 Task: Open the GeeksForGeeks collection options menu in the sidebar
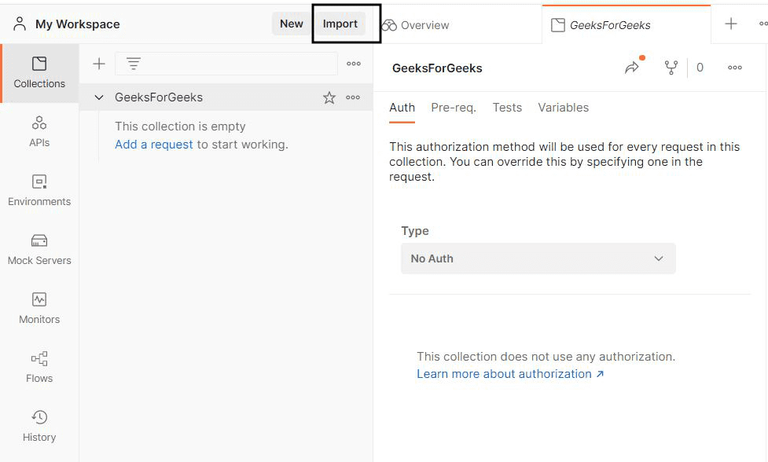[x=353, y=98]
